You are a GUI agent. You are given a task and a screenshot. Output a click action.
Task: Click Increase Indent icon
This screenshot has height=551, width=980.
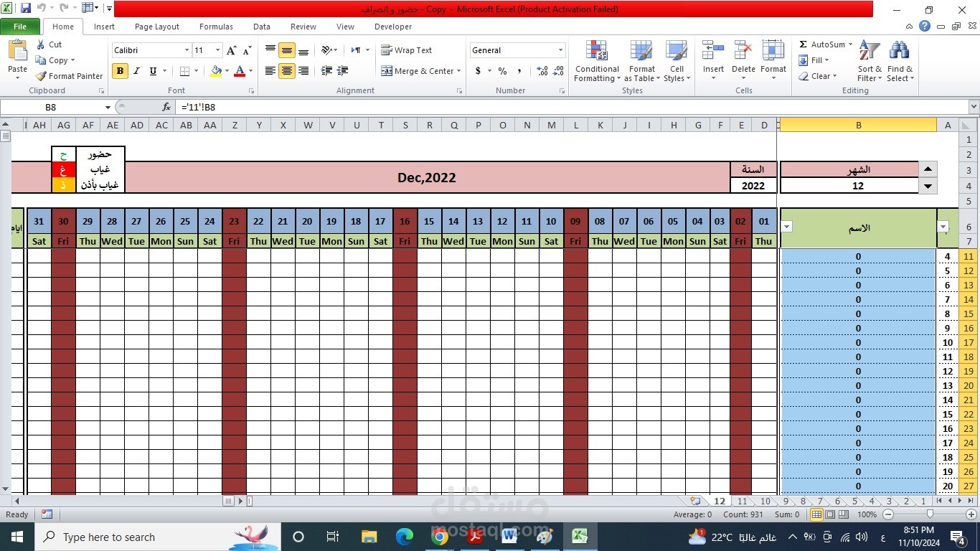coord(343,71)
